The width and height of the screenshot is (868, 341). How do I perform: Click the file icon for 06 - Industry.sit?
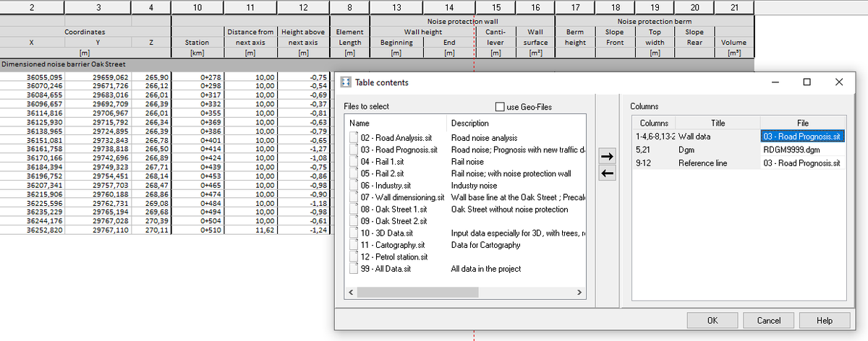[354, 185]
